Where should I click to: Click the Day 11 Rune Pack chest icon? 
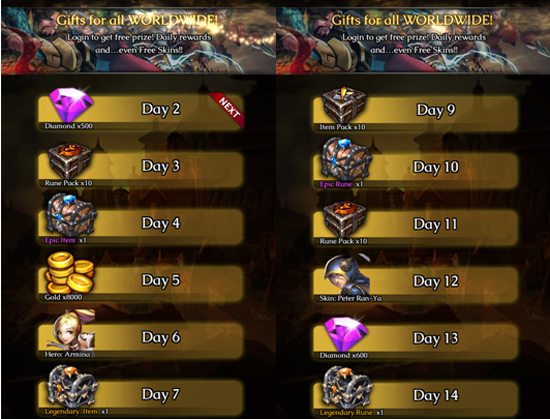[345, 219]
